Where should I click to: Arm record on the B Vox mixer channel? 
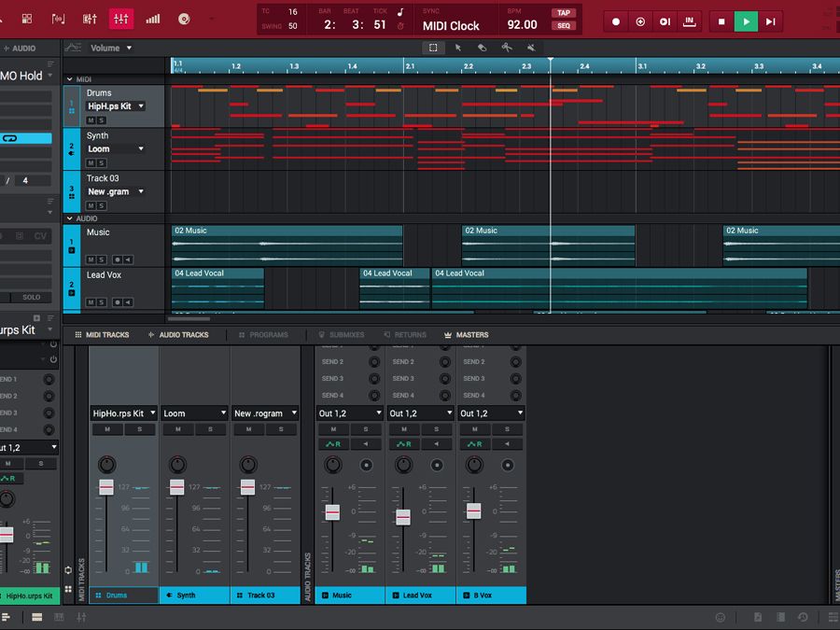point(508,465)
